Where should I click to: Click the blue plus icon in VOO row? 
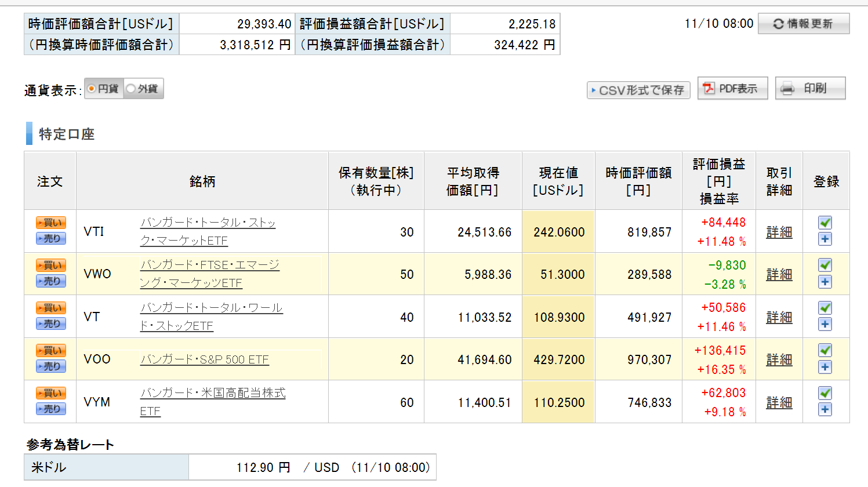[x=825, y=367]
